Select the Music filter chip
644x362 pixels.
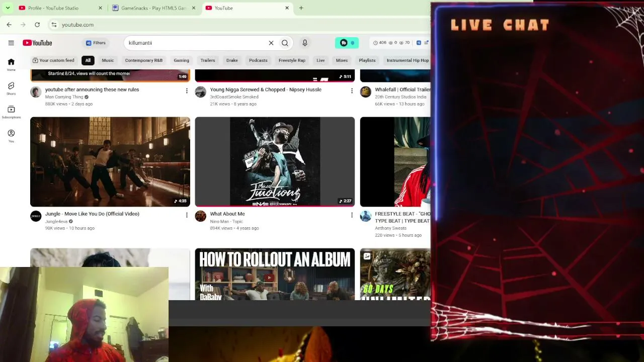108,60
